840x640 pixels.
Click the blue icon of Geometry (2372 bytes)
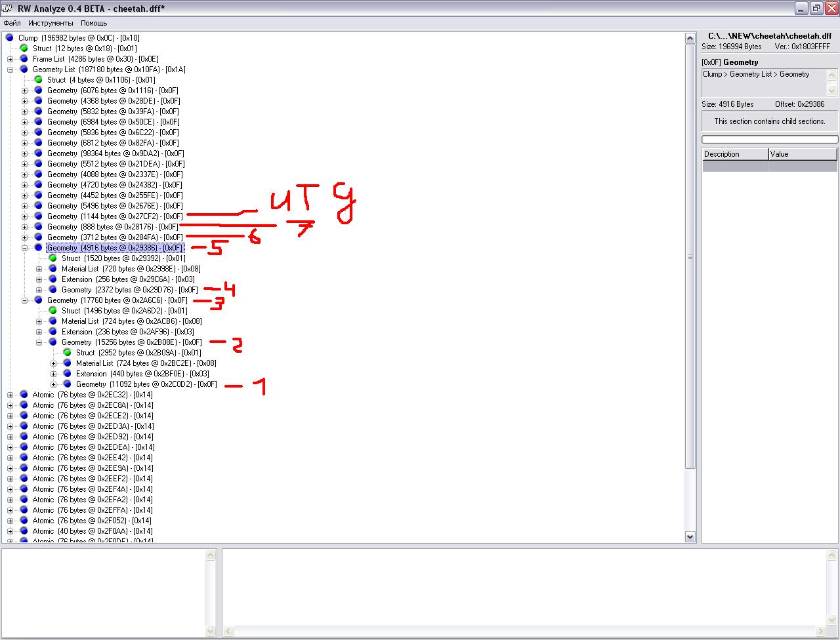click(x=52, y=290)
